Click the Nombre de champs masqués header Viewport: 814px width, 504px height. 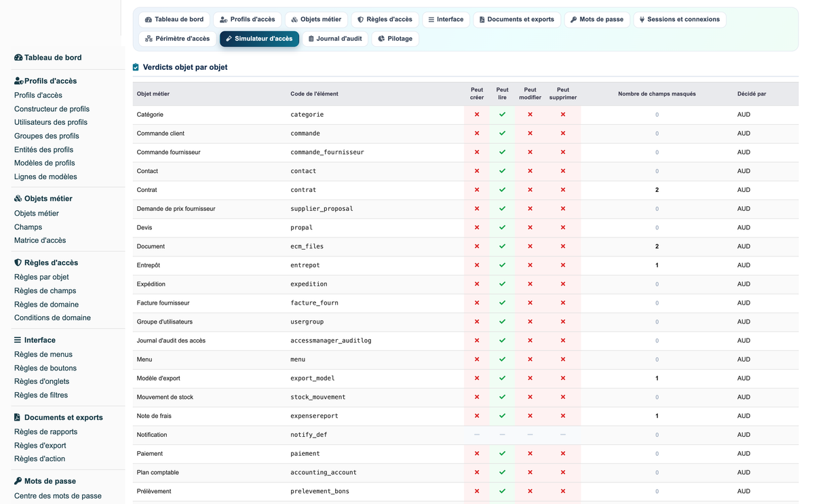click(x=657, y=94)
